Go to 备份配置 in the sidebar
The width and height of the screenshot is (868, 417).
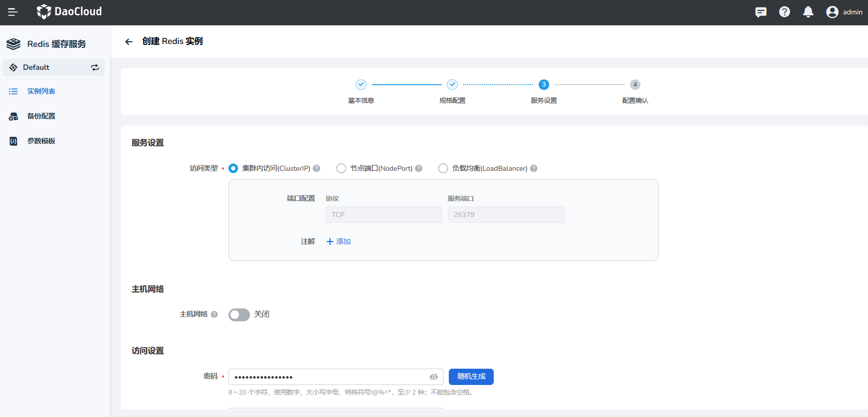pyautogui.click(x=41, y=116)
